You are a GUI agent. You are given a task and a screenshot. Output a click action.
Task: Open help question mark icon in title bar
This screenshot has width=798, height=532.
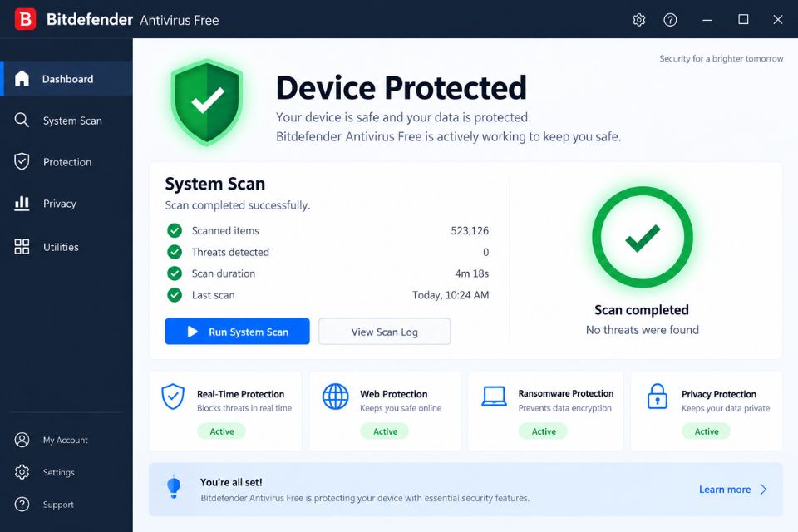(x=670, y=20)
